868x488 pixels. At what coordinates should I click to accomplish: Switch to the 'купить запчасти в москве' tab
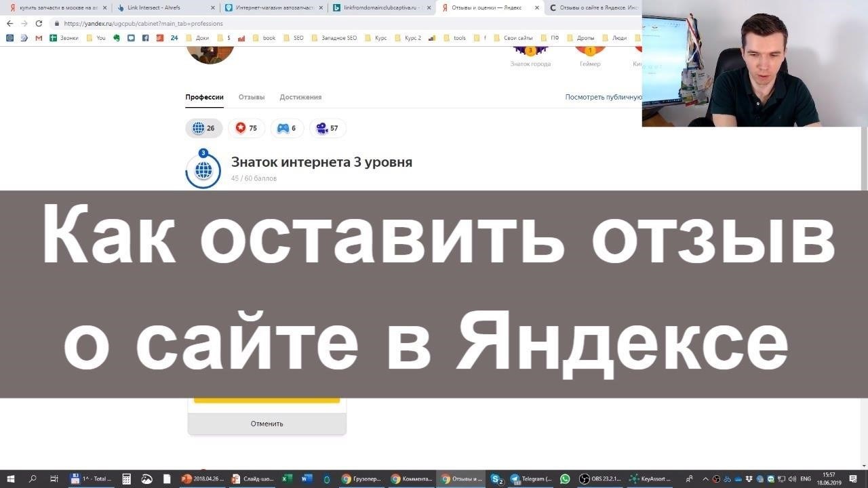[x=56, y=8]
